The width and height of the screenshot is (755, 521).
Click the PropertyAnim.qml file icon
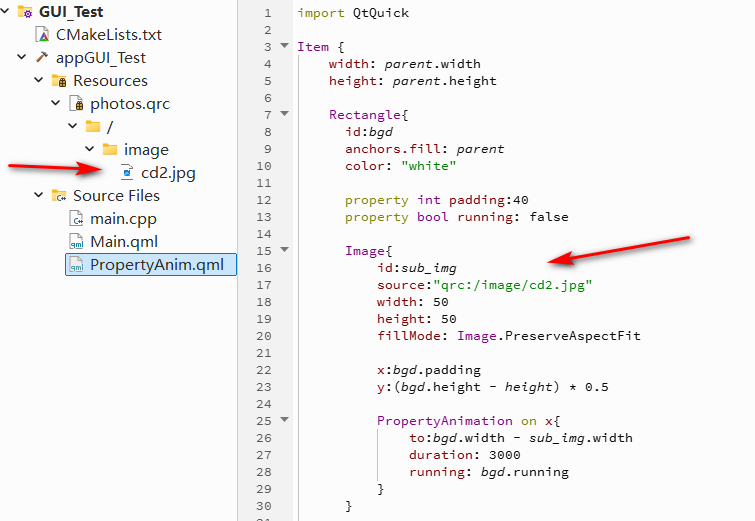(x=77, y=264)
